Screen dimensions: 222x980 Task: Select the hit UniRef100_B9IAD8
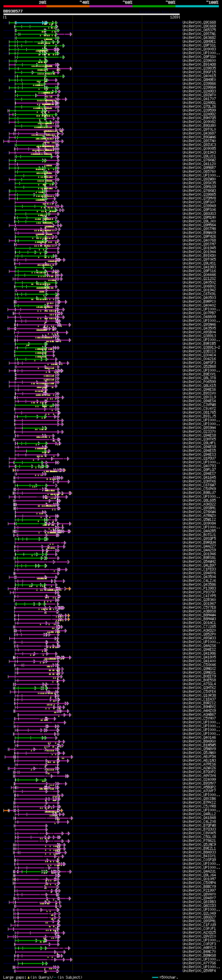point(199,64)
